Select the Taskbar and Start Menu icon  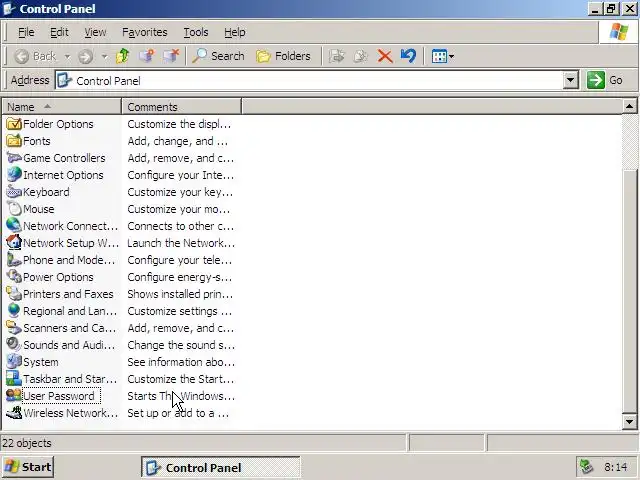tap(14, 379)
